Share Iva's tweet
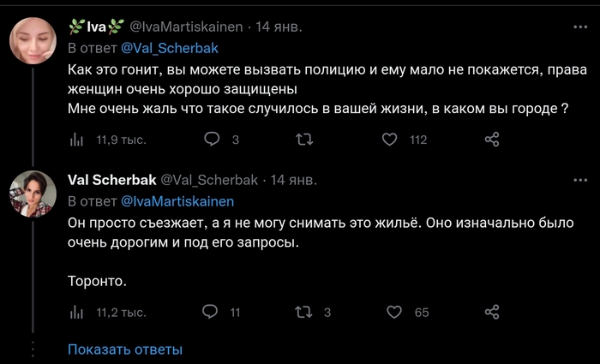600x364 pixels. tap(492, 140)
